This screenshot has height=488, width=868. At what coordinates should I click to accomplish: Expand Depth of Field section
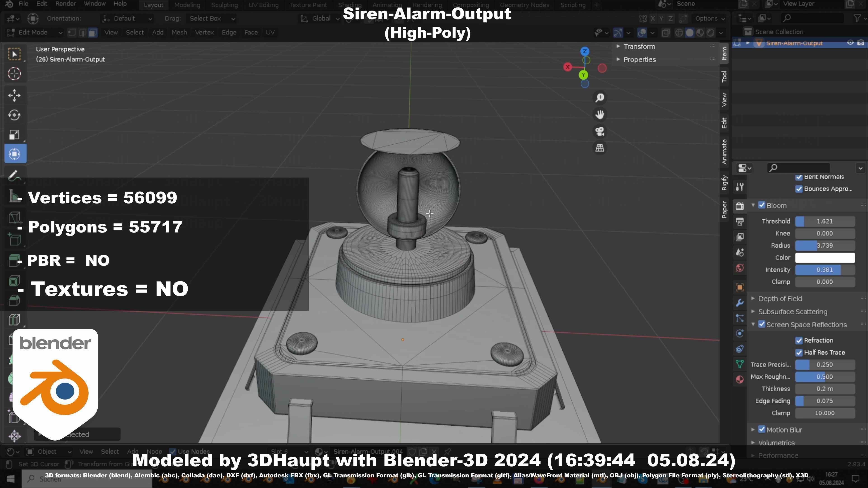[780, 299]
